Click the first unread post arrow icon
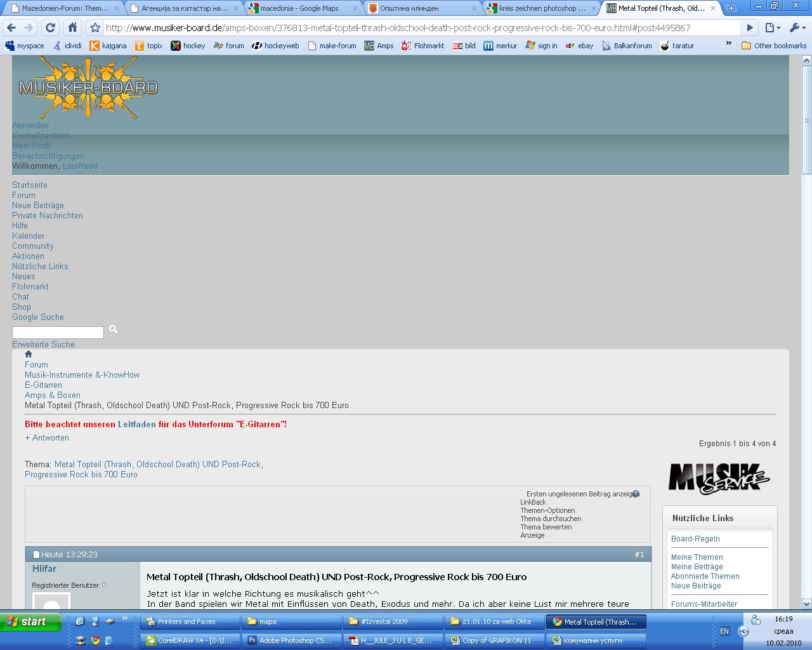 636,494
